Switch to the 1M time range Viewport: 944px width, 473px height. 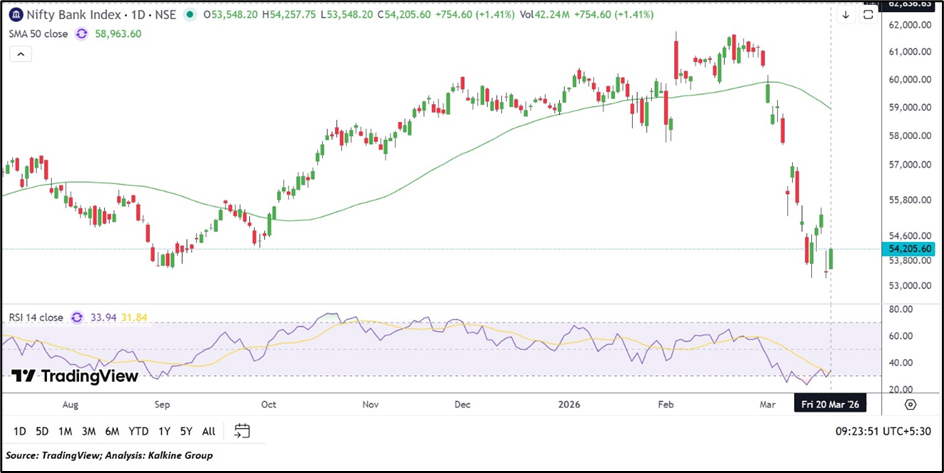65,431
